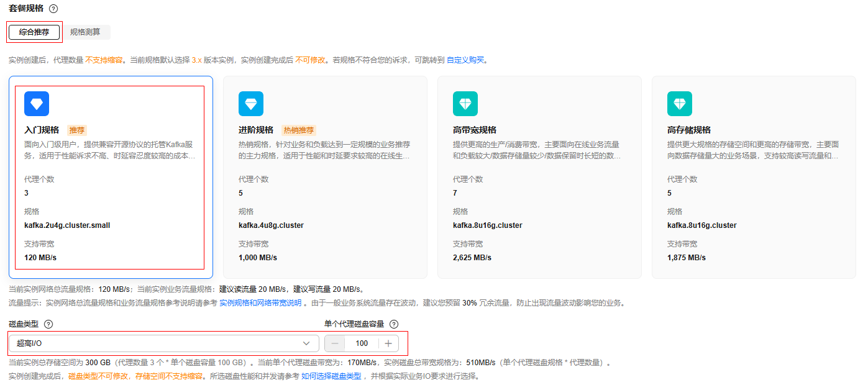Select the 高带宽规格 heading
Image resolution: width=868 pixels, height=390 pixels.
[x=475, y=130]
